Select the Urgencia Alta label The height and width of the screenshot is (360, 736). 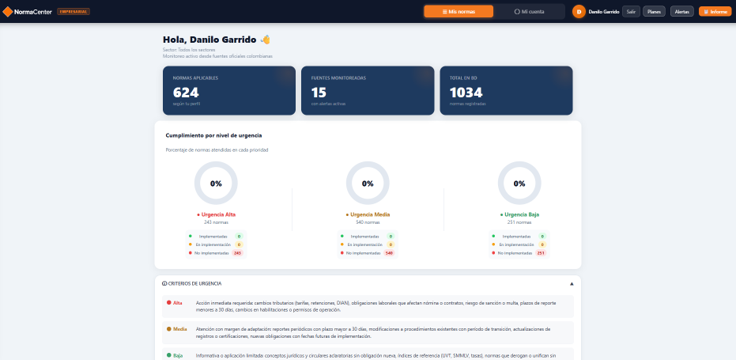coord(216,214)
